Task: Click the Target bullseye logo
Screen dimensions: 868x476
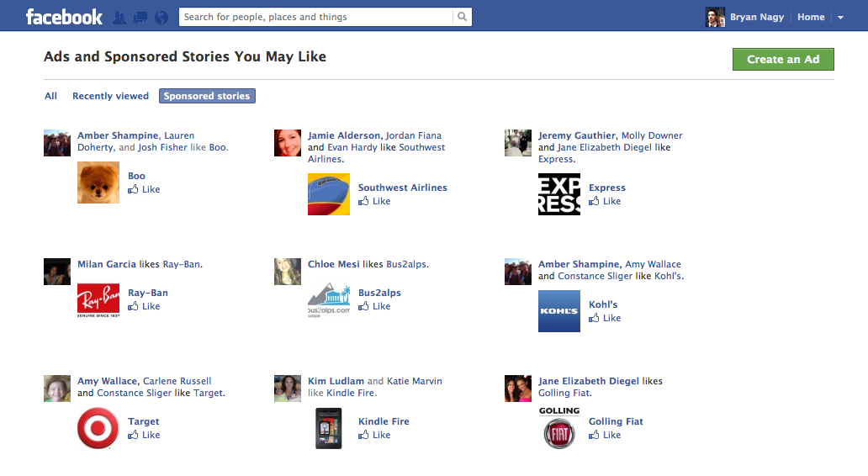Action: pyautogui.click(x=98, y=428)
